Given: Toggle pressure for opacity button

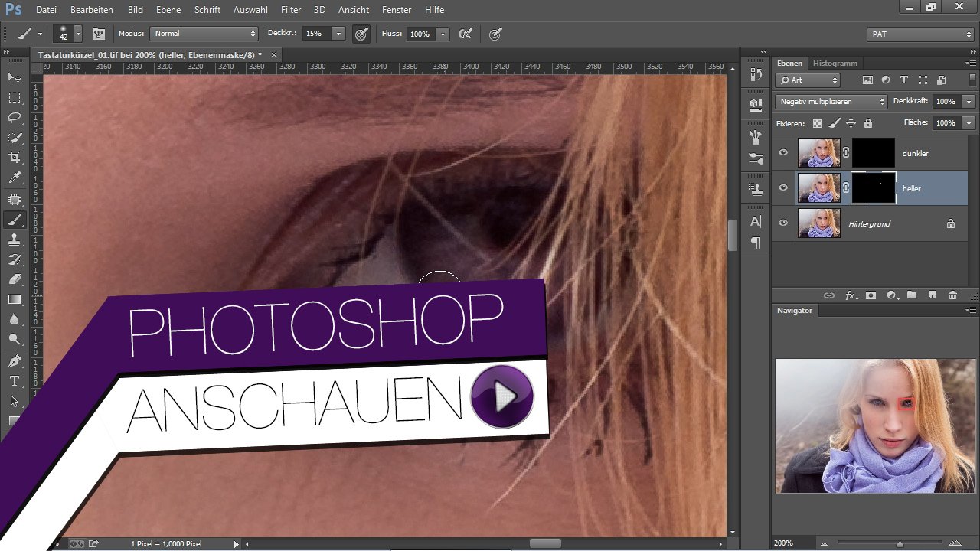Looking at the screenshot, I should (361, 34).
